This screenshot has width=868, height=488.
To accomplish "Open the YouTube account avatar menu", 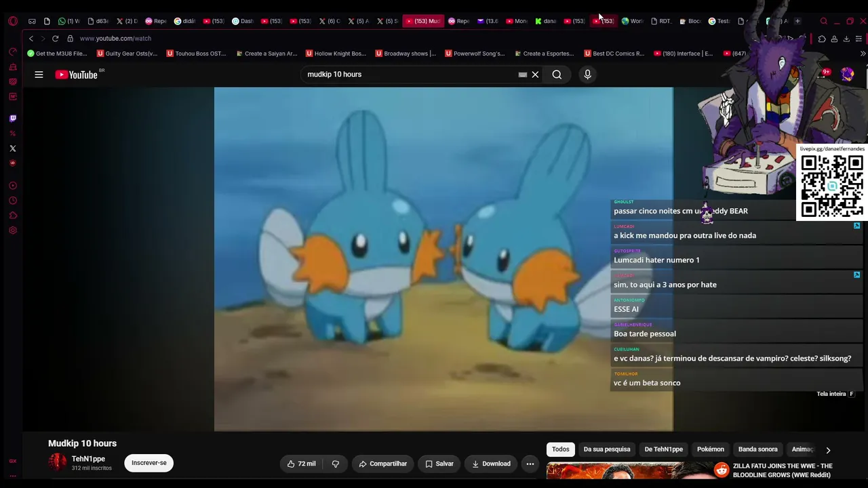I will click(847, 75).
